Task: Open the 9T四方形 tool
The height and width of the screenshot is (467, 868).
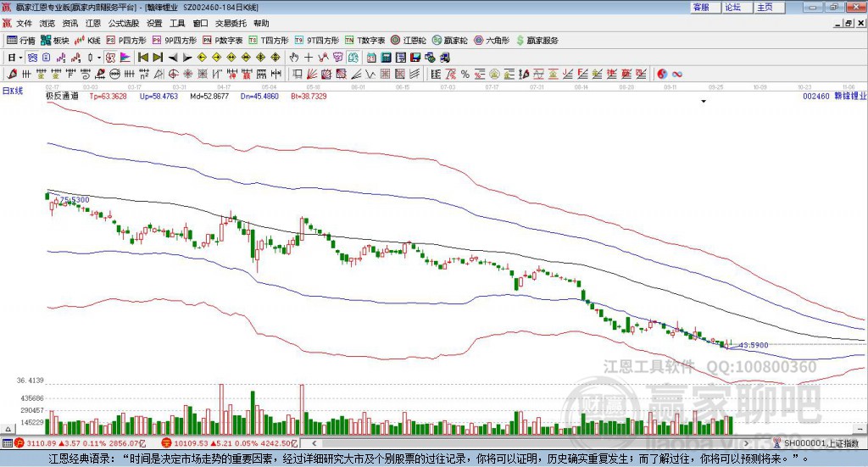Action: [x=317, y=41]
